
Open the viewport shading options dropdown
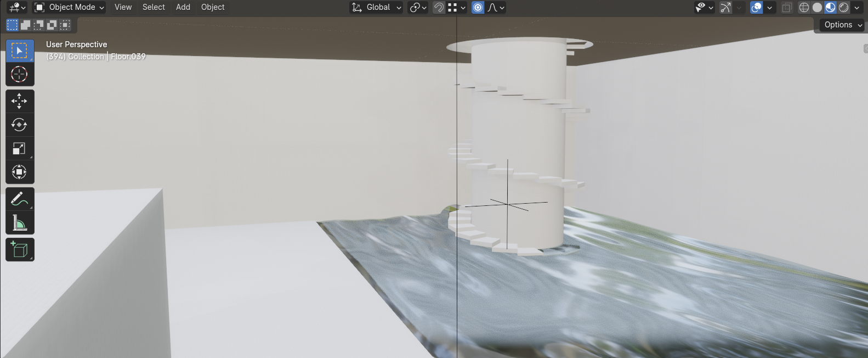pos(856,7)
